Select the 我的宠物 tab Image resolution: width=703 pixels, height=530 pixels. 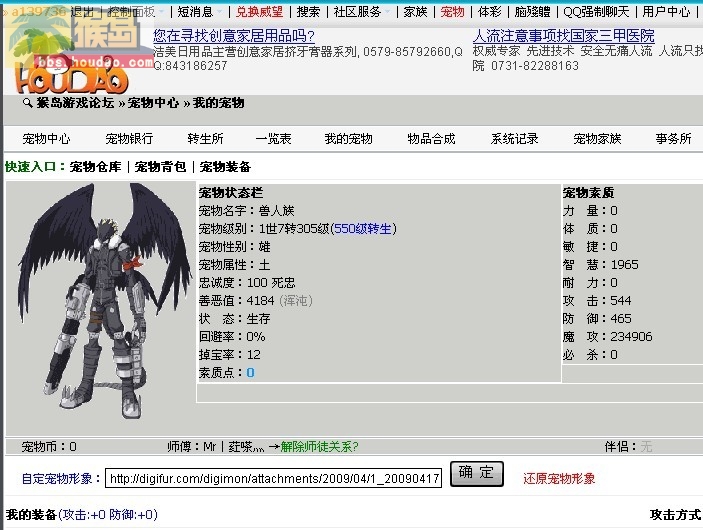[348, 139]
